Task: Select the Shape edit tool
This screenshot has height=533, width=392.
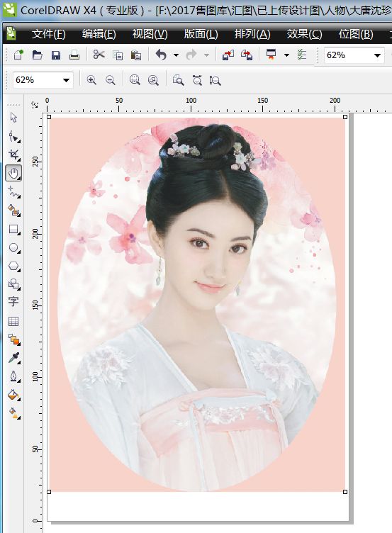Action: (13, 137)
